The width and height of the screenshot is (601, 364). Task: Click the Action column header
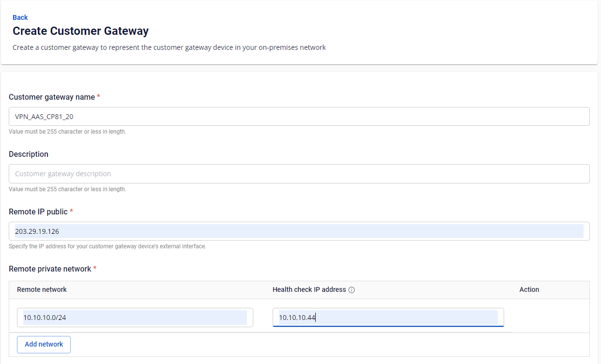529,289
